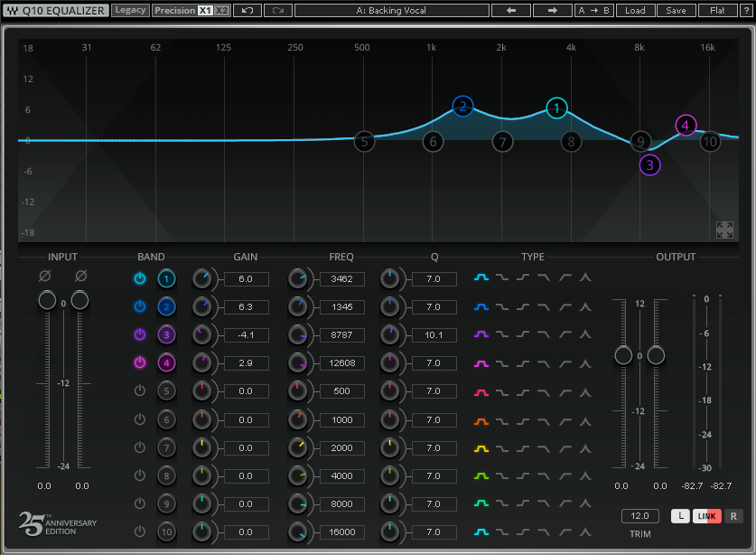The image size is (756, 555).
Task: Select narrow peak type for band 5
Action: 585,393
